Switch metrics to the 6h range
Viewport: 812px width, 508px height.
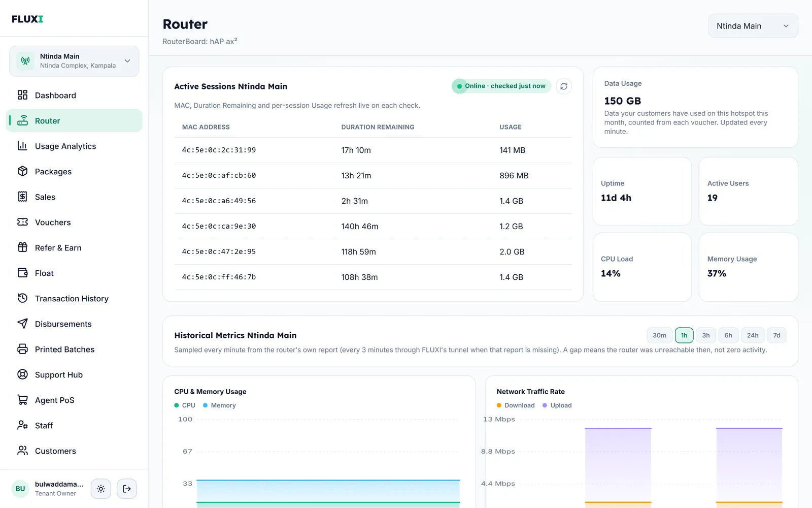pos(728,335)
